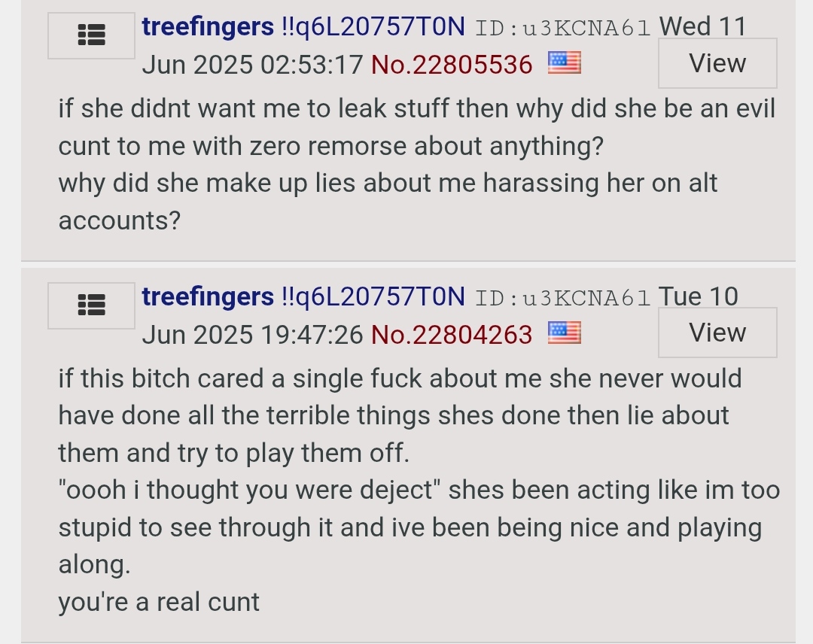813x644 pixels.
Task: Open the list menu icon for post No.22805536
Action: click(x=92, y=36)
